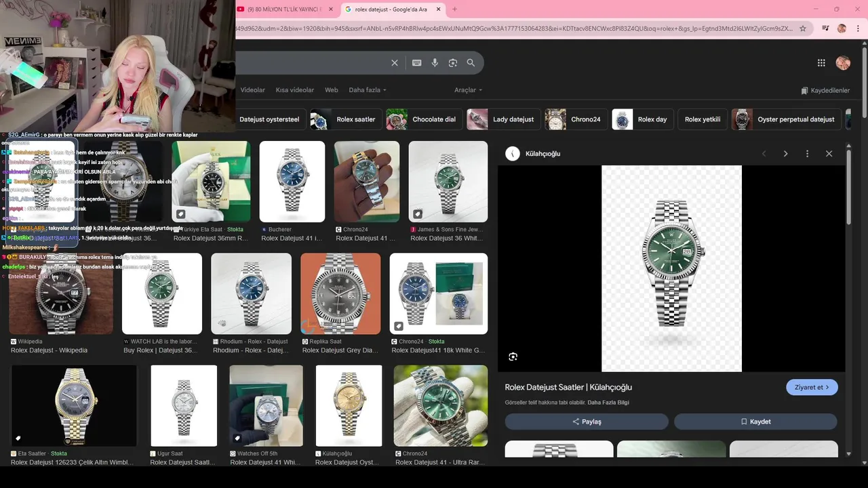The width and height of the screenshot is (868, 488).
Task: Bookmark this page with the star icon
Action: coord(803,28)
